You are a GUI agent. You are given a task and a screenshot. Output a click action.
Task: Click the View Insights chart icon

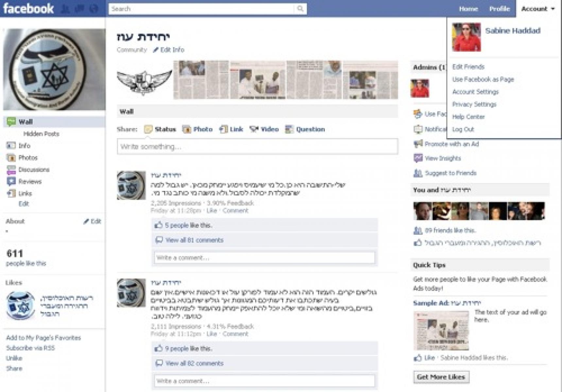point(418,158)
